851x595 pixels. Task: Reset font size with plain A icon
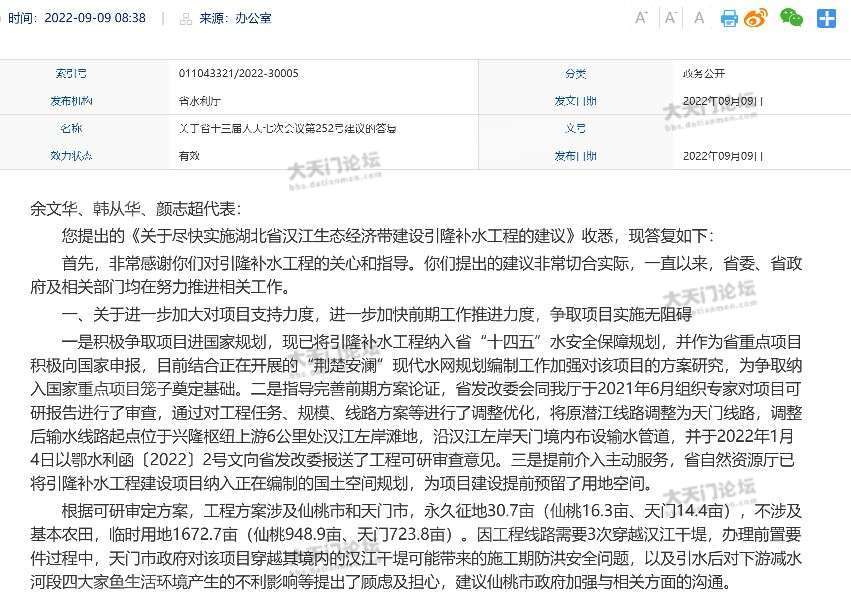(699, 18)
